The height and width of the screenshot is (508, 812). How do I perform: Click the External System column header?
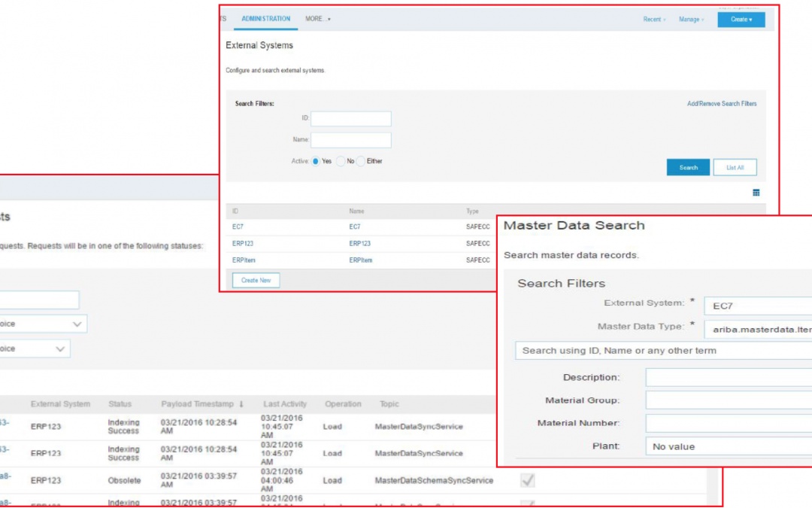pyautogui.click(x=60, y=404)
